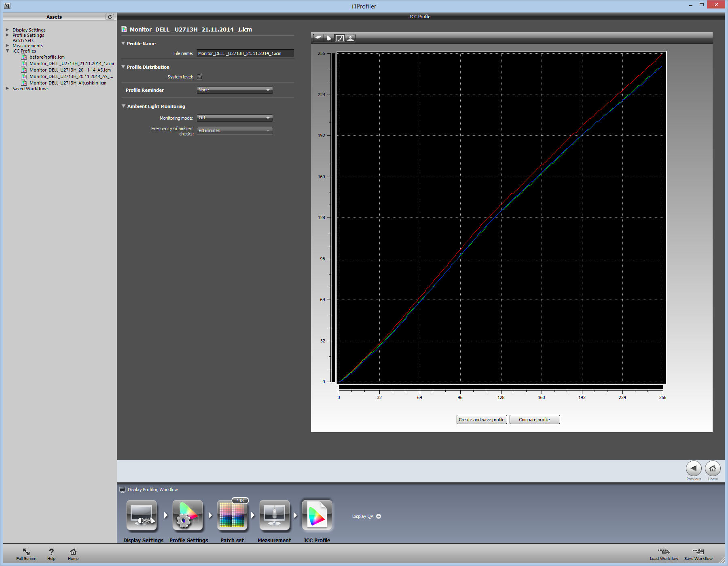Click Display Profiling Workflow monitor icon
Image resolution: width=728 pixels, height=566 pixels.
coord(123,490)
